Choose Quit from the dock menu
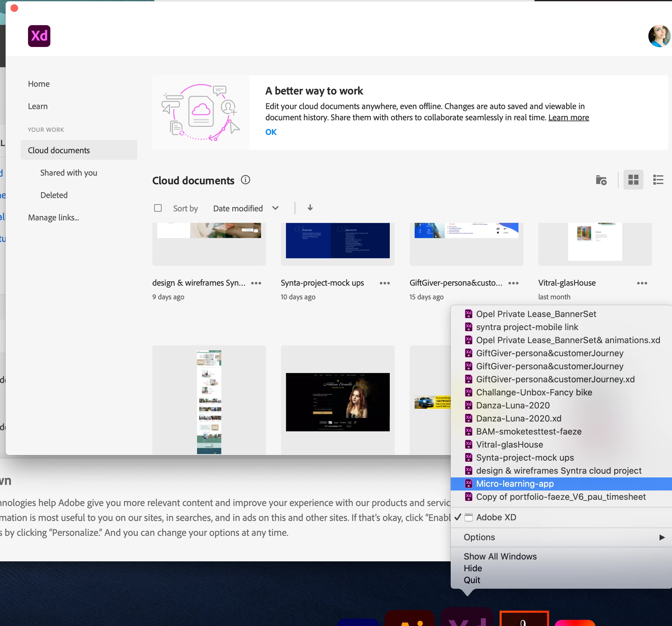This screenshot has height=626, width=672. tap(472, 580)
